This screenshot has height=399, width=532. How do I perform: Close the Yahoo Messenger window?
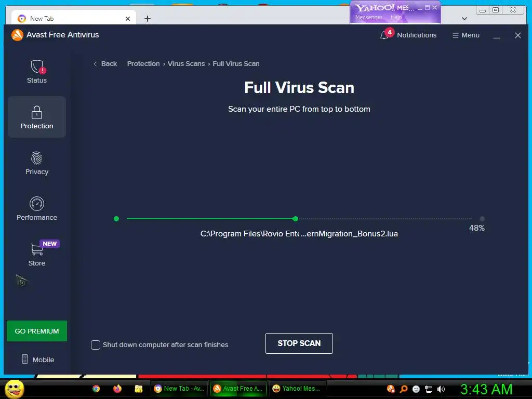pyautogui.click(x=435, y=7)
